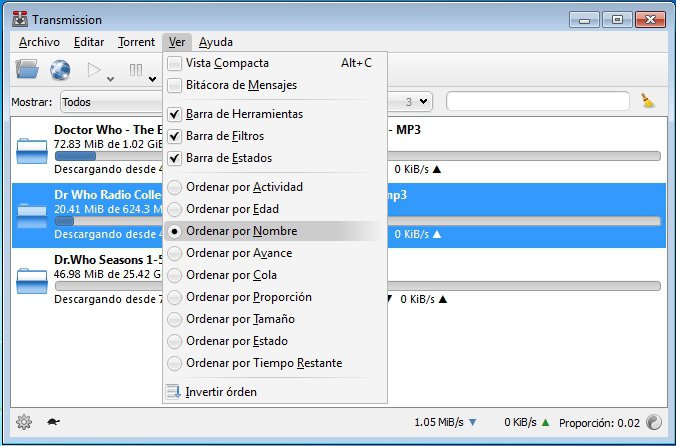Click the Mostrar: label

pyautogui.click(x=31, y=102)
